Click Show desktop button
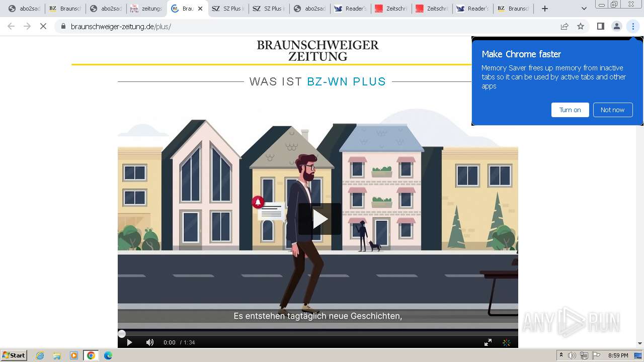The height and width of the screenshot is (362, 644). [638, 355]
